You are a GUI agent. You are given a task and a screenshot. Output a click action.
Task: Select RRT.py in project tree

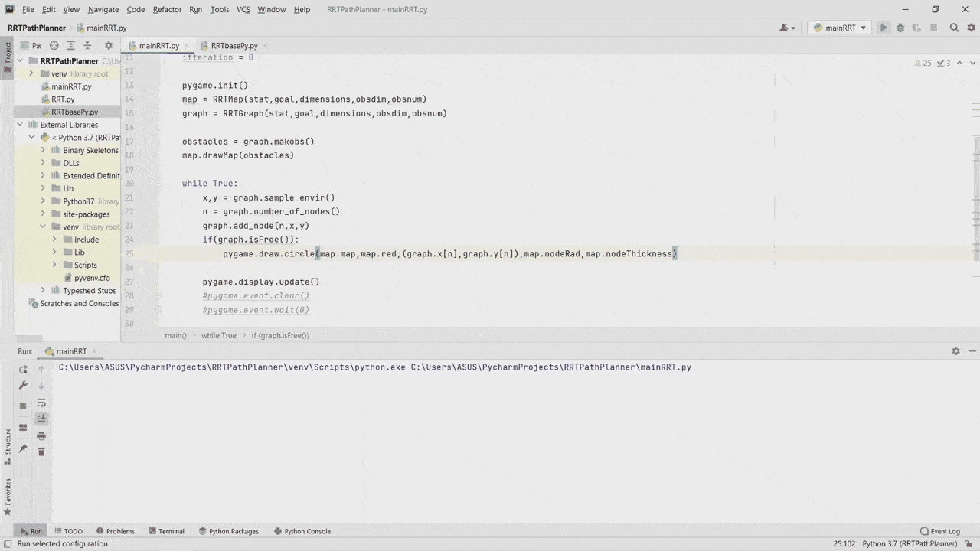tap(63, 99)
